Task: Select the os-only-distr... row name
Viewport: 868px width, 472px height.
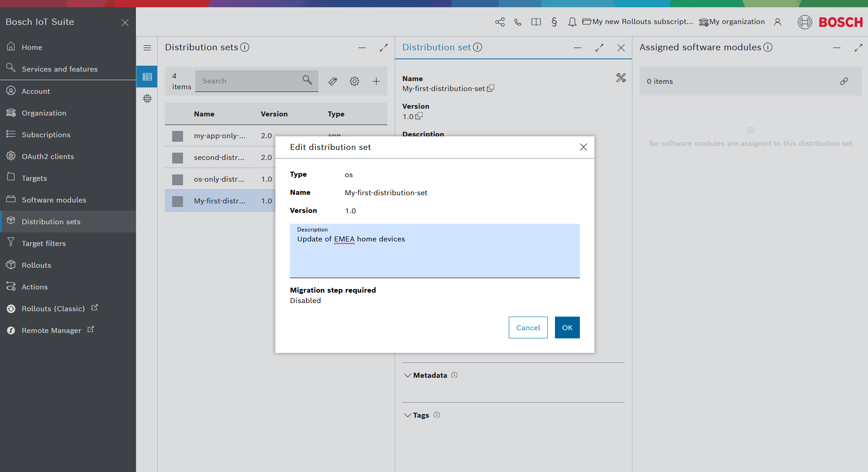Action: [x=219, y=179]
